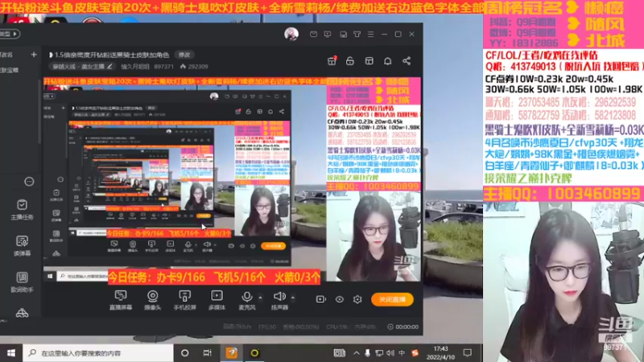
Task: Toggle the preview eye icon
Action: tap(339, 299)
